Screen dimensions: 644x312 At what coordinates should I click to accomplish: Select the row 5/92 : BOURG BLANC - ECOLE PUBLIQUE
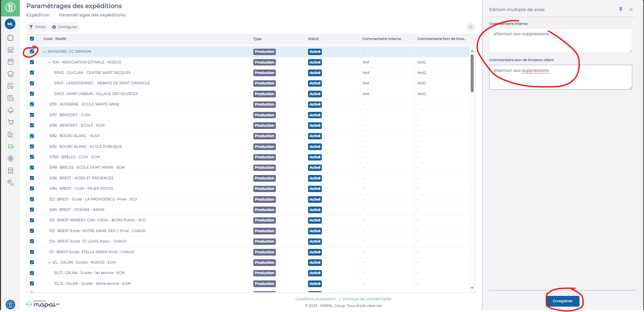(248, 146)
